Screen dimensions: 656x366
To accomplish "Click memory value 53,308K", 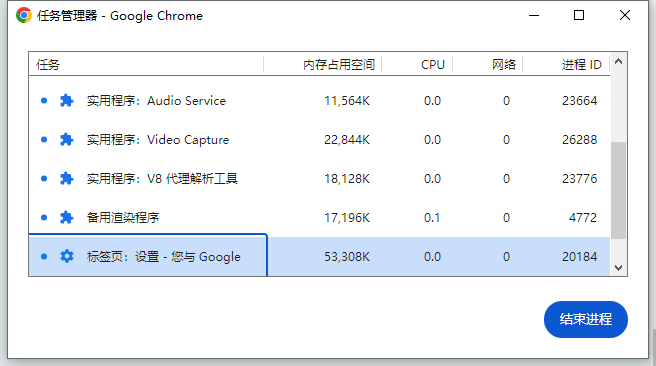I will (x=347, y=256).
